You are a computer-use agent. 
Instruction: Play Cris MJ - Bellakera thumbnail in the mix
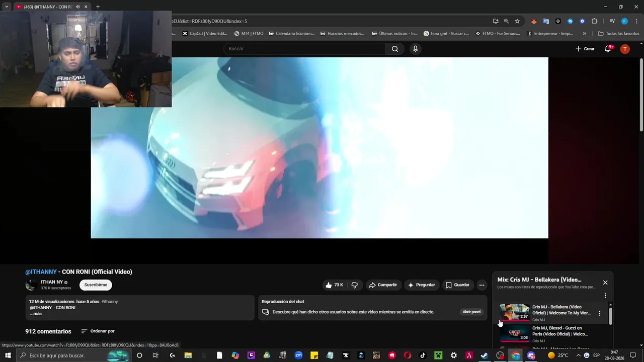pyautogui.click(x=514, y=312)
